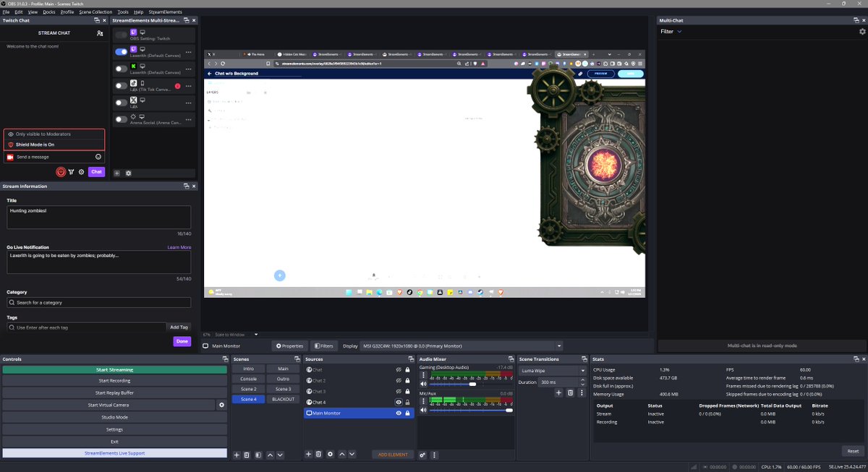Click the Search for a category field
Screen dimensions: 868x472
point(99,302)
